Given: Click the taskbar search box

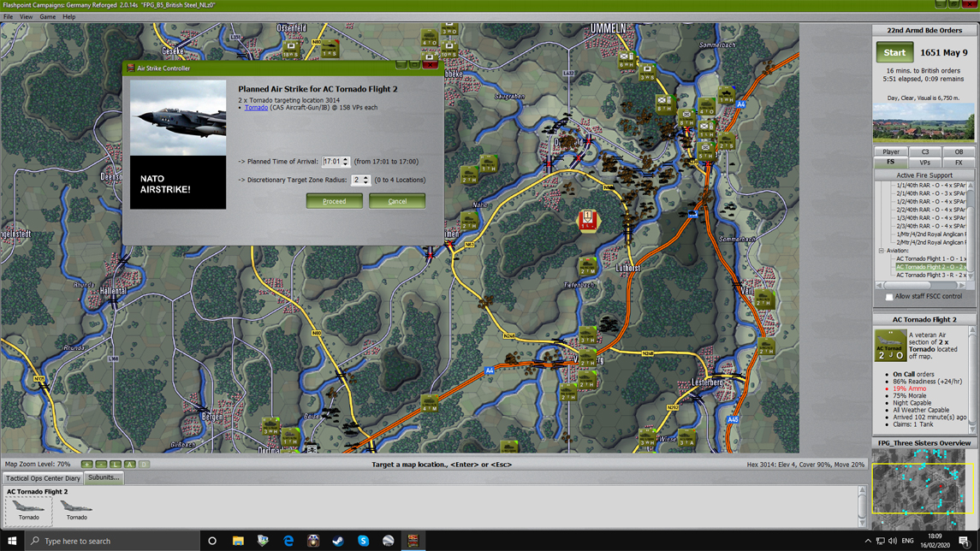Looking at the screenshot, I should click(112, 541).
